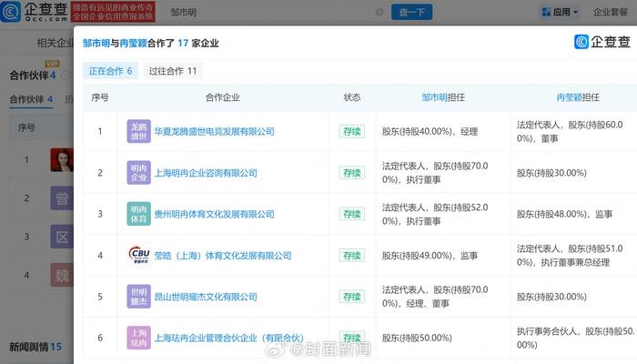The image size is (637, 364).
Task: Open 华夏龙腾盛世电竞发展有限公司 link
Action: (x=214, y=132)
